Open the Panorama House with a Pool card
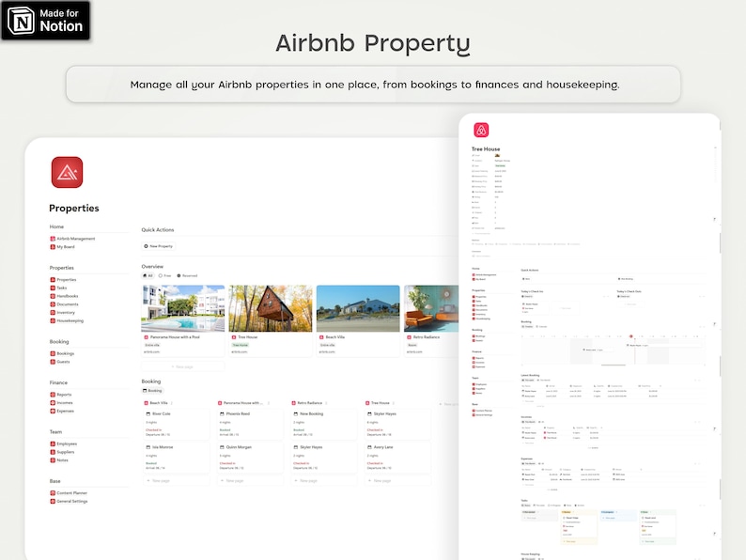 [183, 320]
